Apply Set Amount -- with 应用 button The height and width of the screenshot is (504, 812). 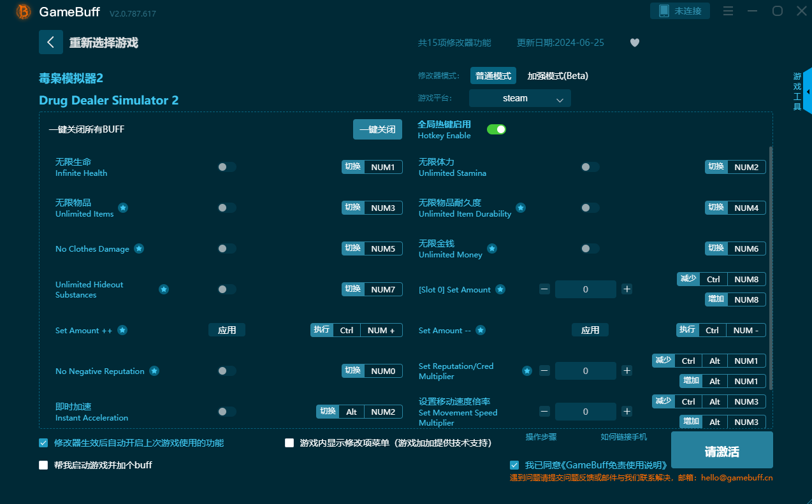[590, 330]
